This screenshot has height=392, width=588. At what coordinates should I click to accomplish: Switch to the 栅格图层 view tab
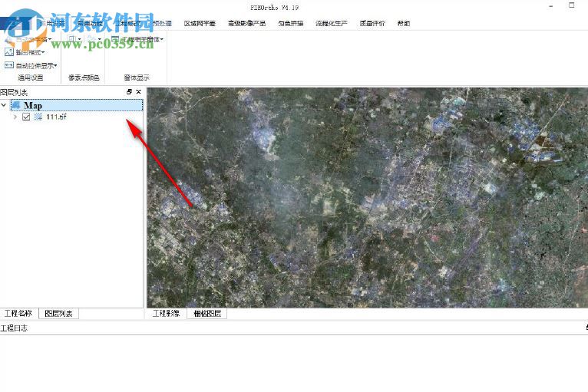click(x=207, y=313)
